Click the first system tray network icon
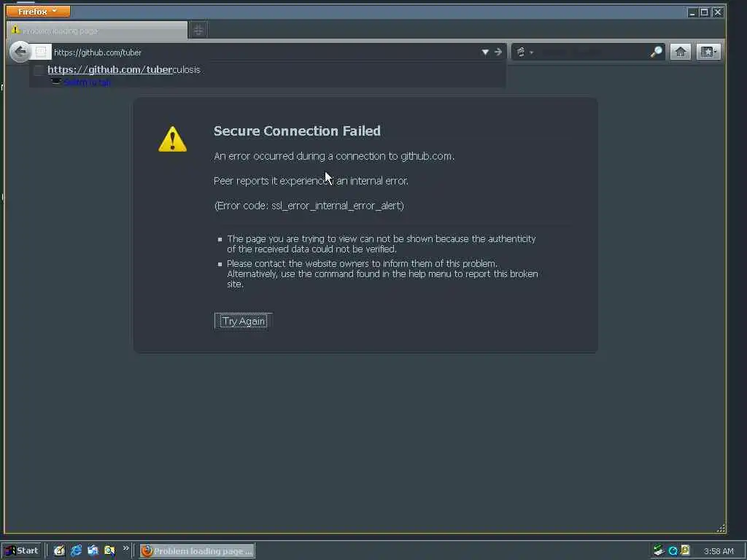The height and width of the screenshot is (560, 747). tap(659, 551)
